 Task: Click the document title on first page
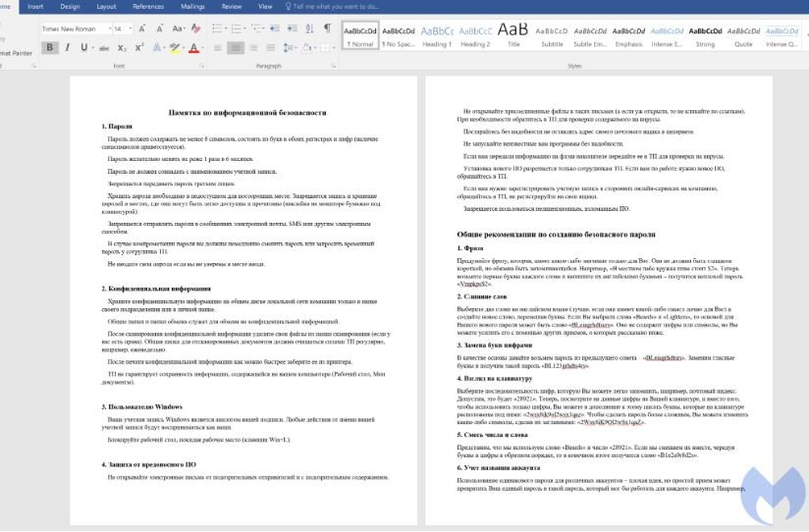[x=247, y=112]
